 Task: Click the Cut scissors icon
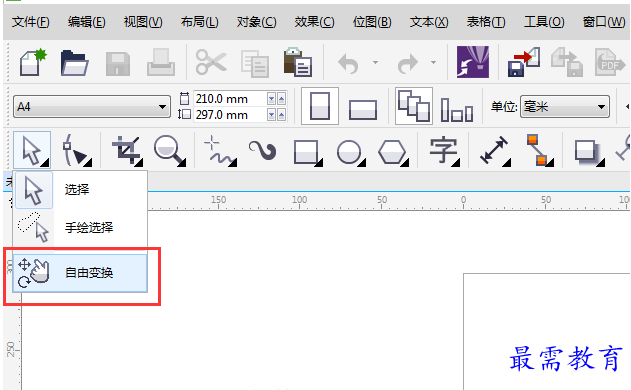pyautogui.click(x=211, y=62)
